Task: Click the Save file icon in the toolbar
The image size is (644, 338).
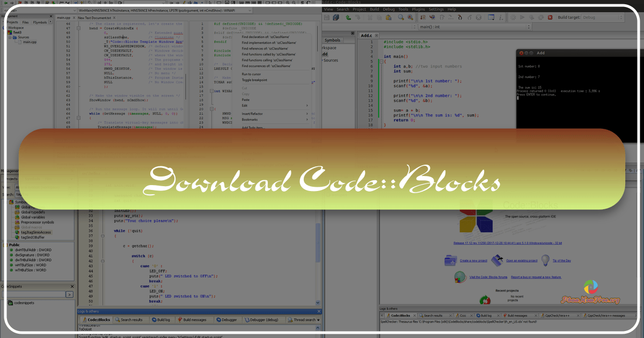Action: point(326,17)
